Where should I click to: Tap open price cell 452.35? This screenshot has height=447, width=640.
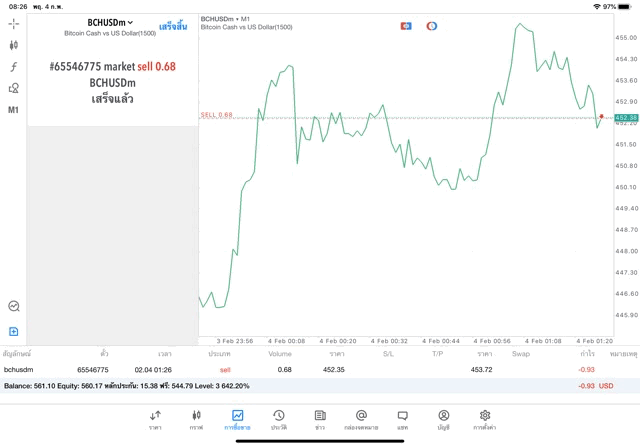pos(333,369)
